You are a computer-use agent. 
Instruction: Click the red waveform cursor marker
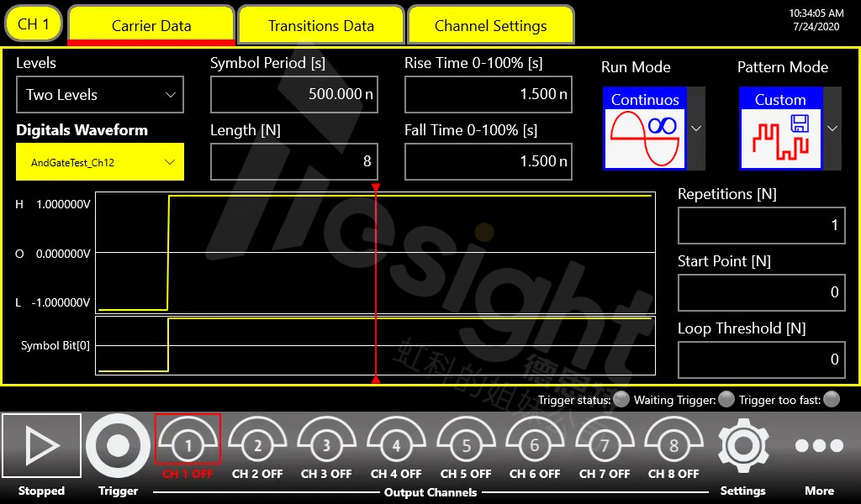point(376,189)
